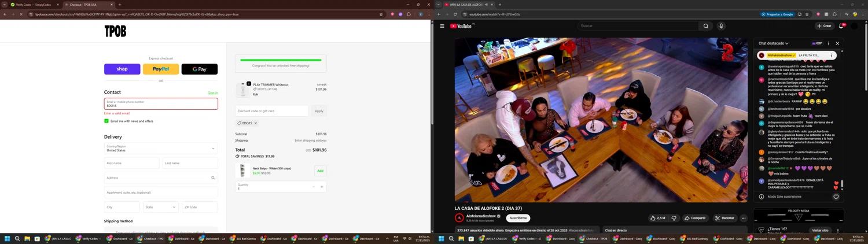Screen dimensions: 868x244
Task: Click Apartment, suite, etc. field
Action: pos(161,193)
